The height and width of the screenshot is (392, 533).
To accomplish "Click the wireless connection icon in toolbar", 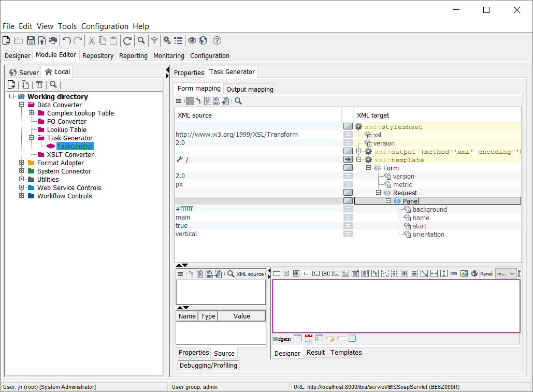I will pos(154,40).
